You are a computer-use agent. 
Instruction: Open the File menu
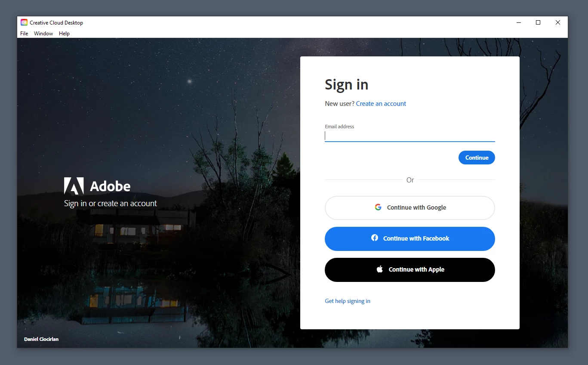pos(24,34)
